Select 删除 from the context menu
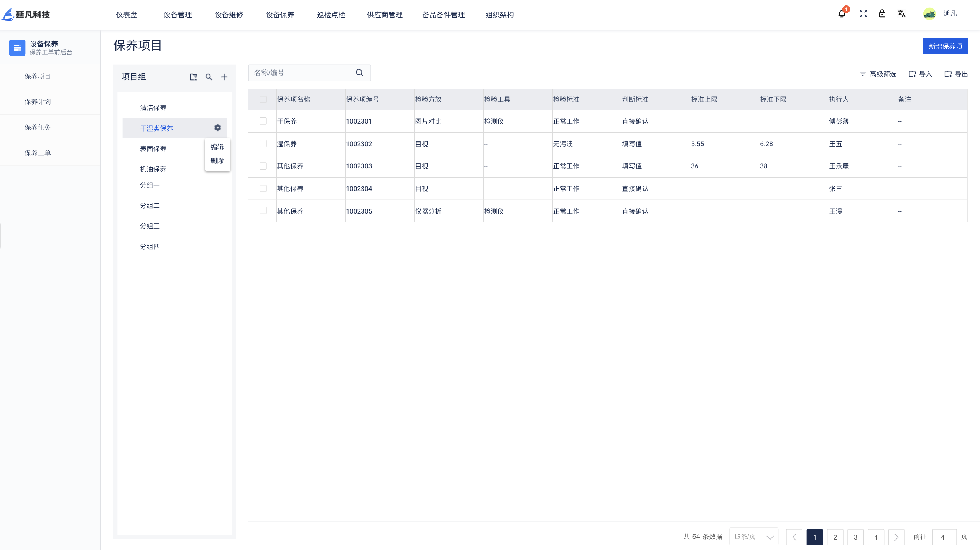 tap(217, 161)
